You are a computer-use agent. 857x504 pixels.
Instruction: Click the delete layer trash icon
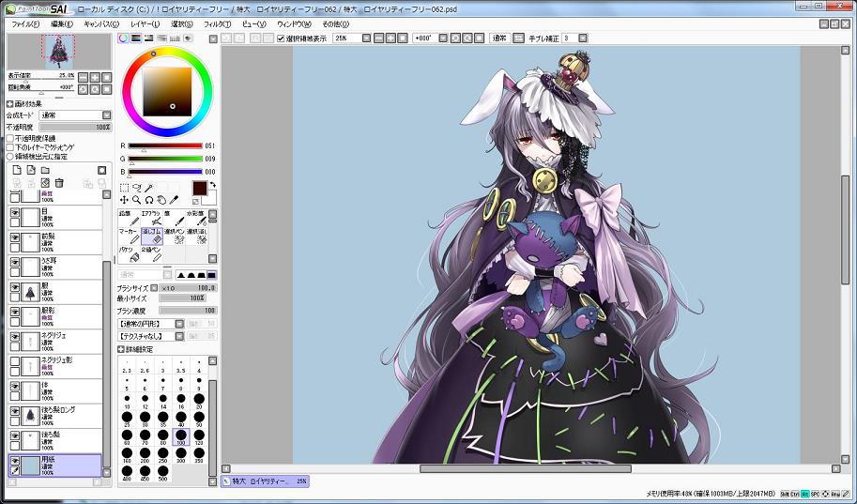(x=58, y=182)
